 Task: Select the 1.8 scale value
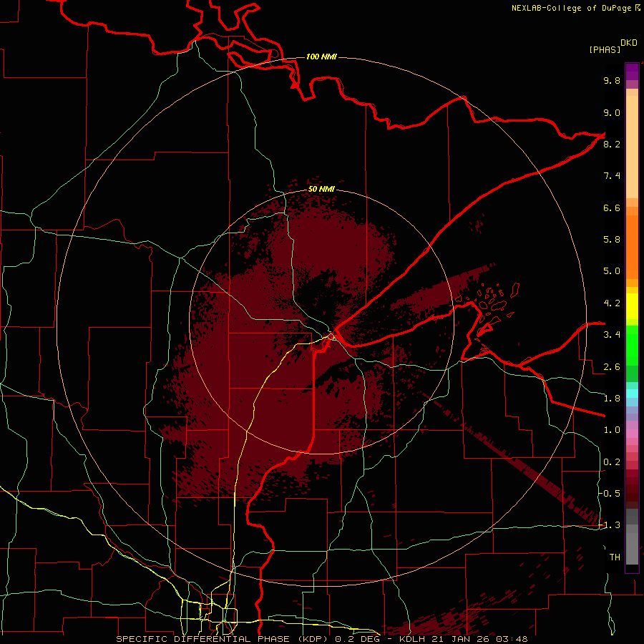(x=612, y=399)
